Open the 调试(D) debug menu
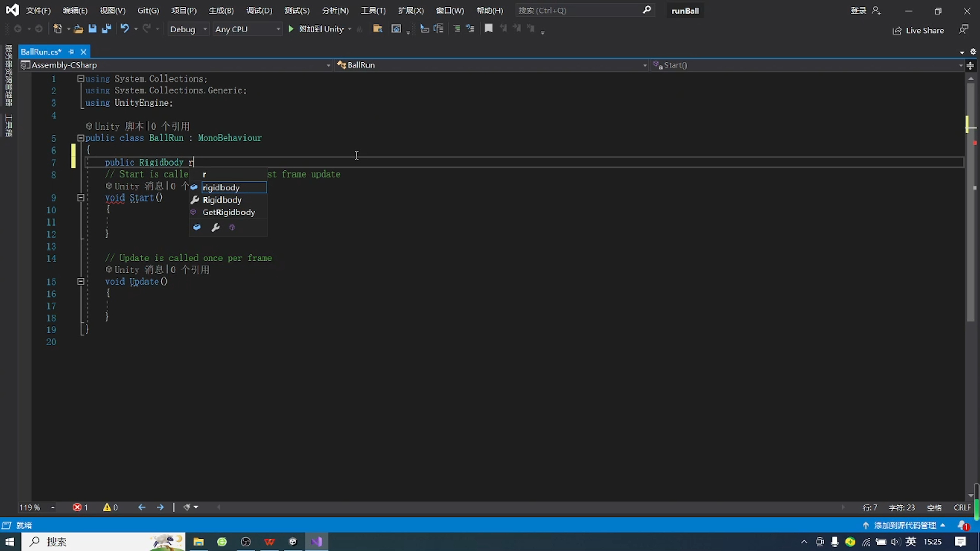Viewport: 980px width, 551px height. pyautogui.click(x=259, y=10)
